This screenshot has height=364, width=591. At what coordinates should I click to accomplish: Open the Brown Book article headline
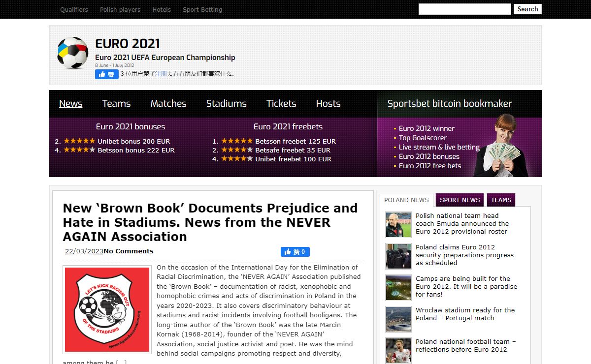(210, 222)
